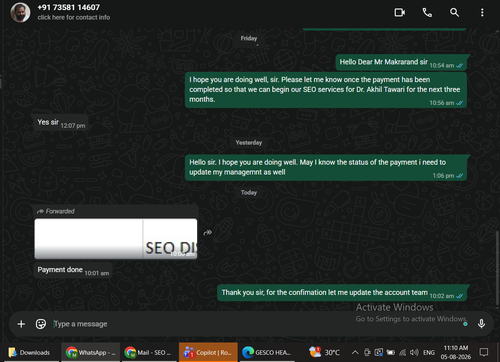Open Downloads folder in the taskbar
This screenshot has width=500, height=362.
coord(30,352)
